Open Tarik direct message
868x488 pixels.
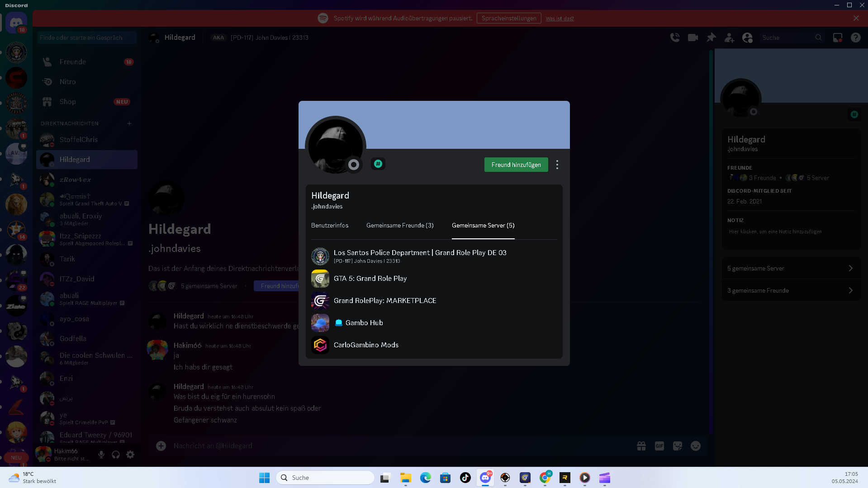click(87, 259)
